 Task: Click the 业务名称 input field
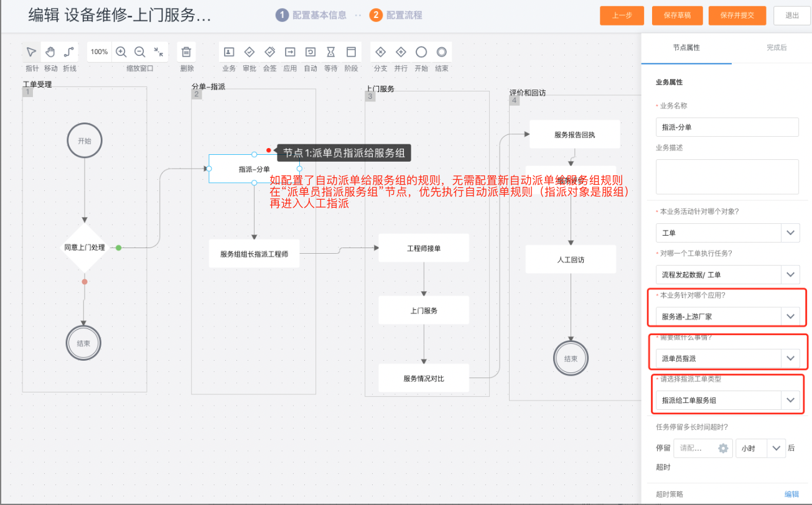tap(727, 127)
